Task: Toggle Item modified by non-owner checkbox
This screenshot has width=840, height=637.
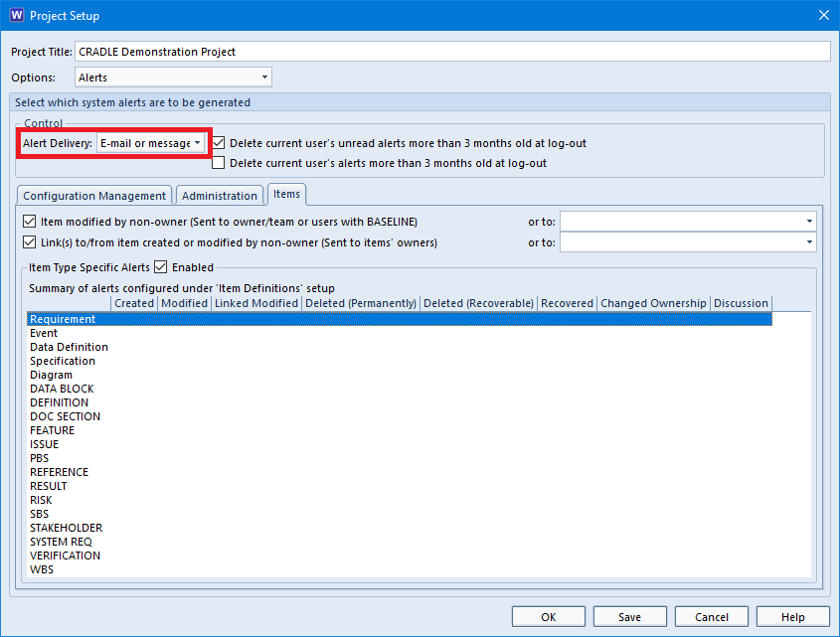Action: [30, 222]
